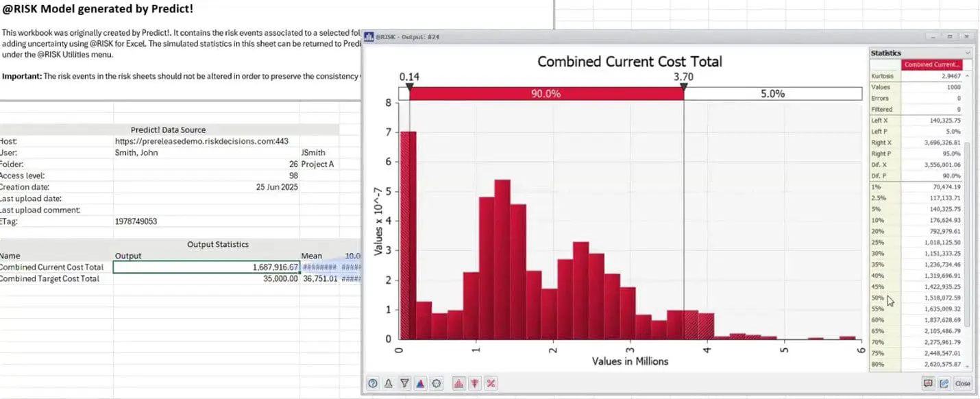Add an overlay distribution curve
980x399 pixels.
419,383
